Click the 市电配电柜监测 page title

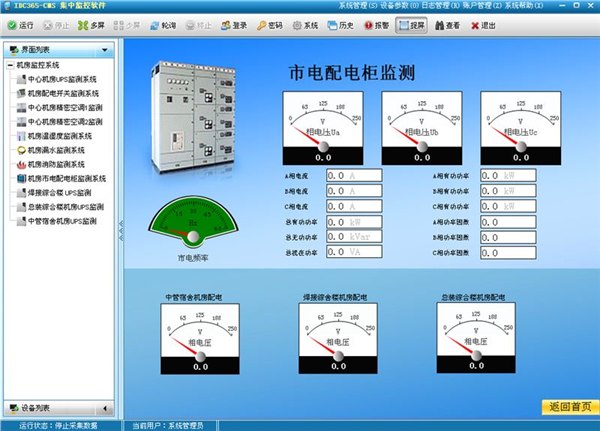pyautogui.click(x=352, y=73)
